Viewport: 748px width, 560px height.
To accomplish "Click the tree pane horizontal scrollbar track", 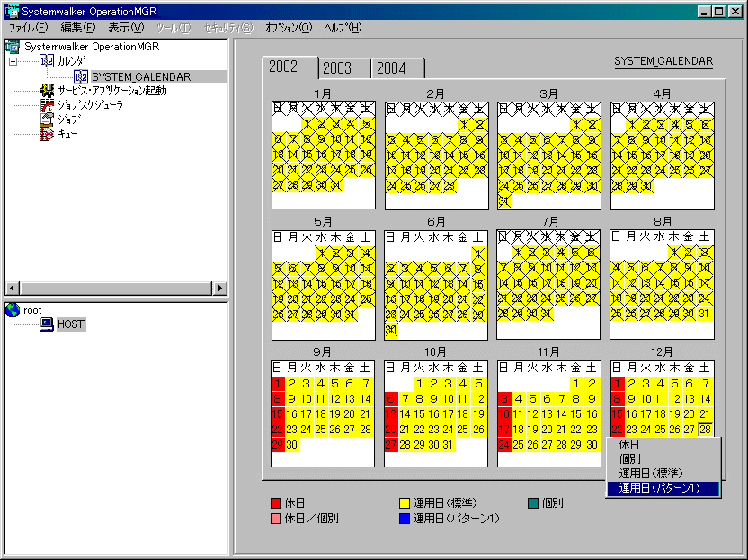I will pos(116,289).
